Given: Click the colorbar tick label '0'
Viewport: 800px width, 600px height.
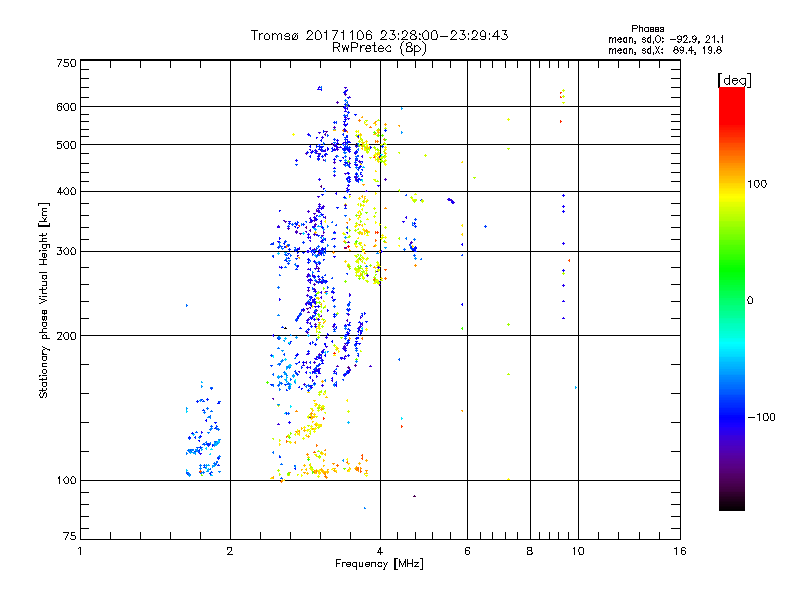Looking at the screenshot, I should click(750, 301).
